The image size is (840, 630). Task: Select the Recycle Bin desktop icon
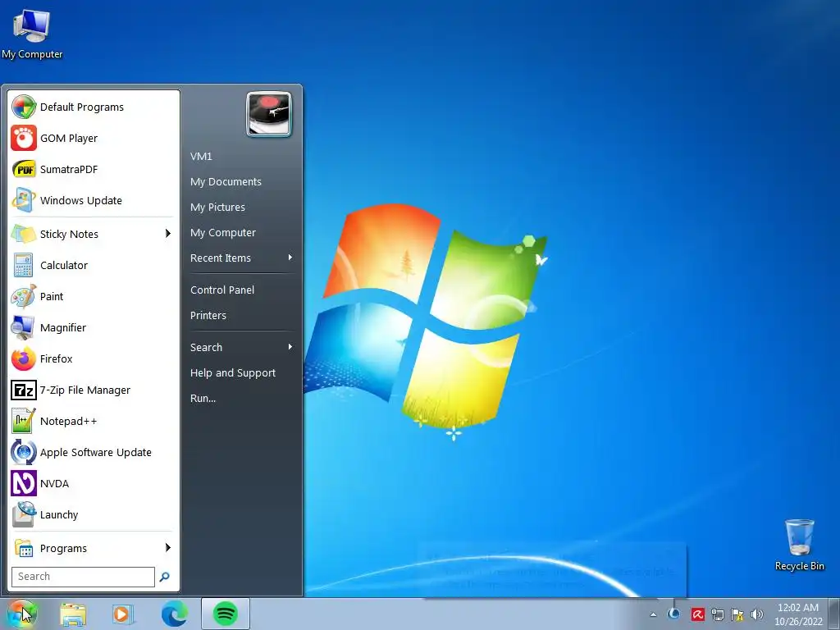(x=799, y=545)
